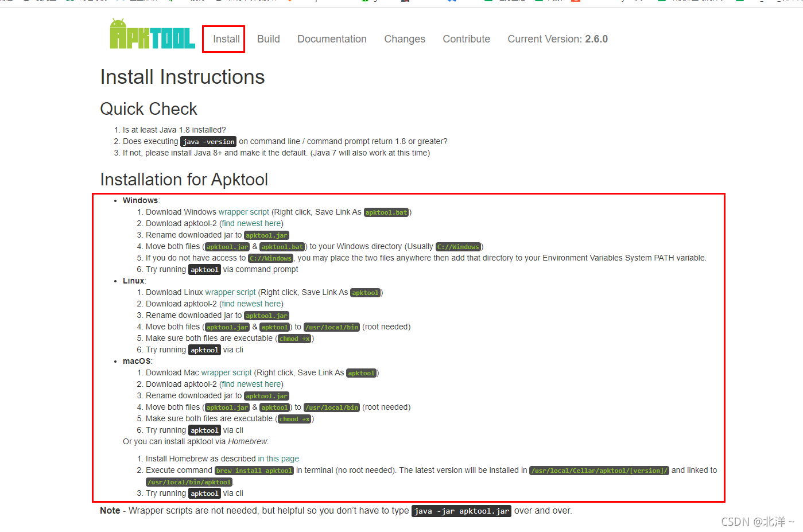Image resolution: width=803 pixels, height=532 pixels.
Task: Open the Linux wrapper script link
Action: [x=230, y=292]
